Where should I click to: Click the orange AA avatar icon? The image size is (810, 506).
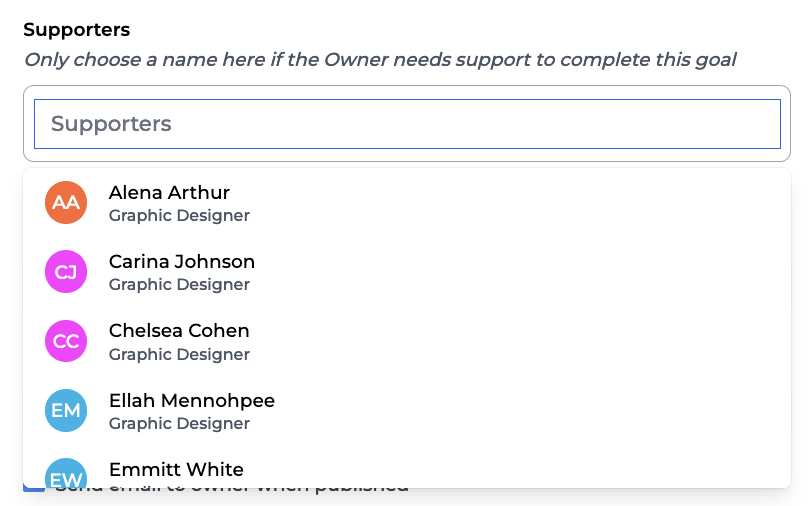pyautogui.click(x=66, y=203)
